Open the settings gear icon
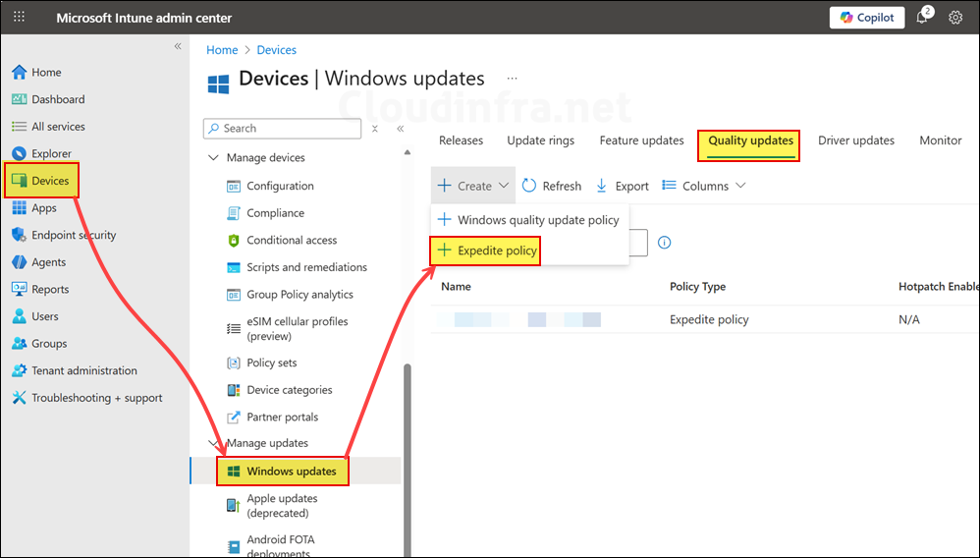980x558 pixels. pos(955,18)
